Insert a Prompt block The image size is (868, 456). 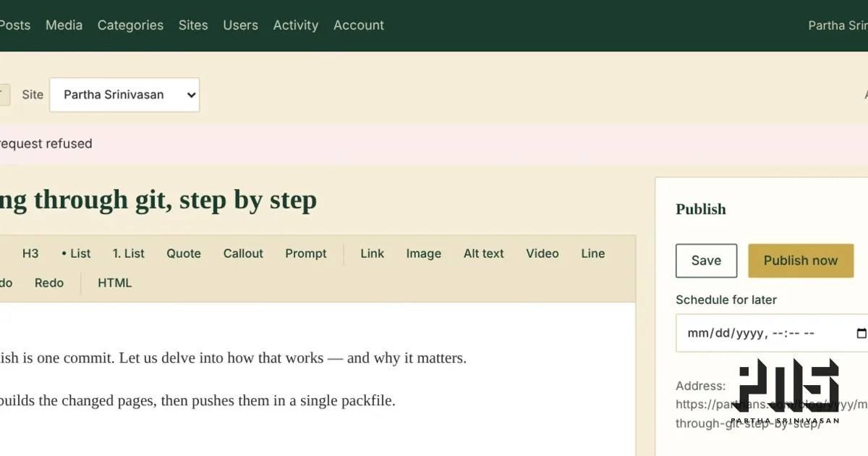[x=306, y=253]
